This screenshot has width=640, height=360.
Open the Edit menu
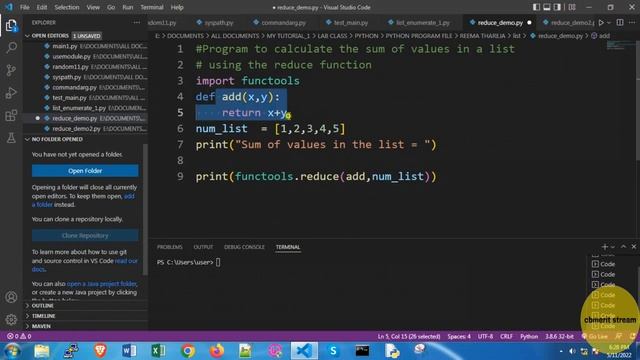pos(42,7)
